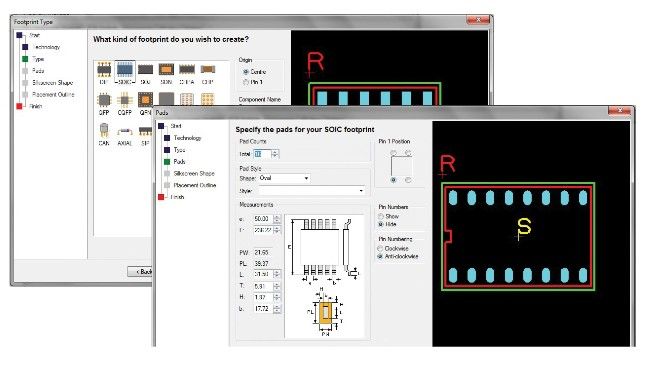Viewport: 656px width, 369px height.
Task: Go to Type step in Pads window
Action: 179,150
